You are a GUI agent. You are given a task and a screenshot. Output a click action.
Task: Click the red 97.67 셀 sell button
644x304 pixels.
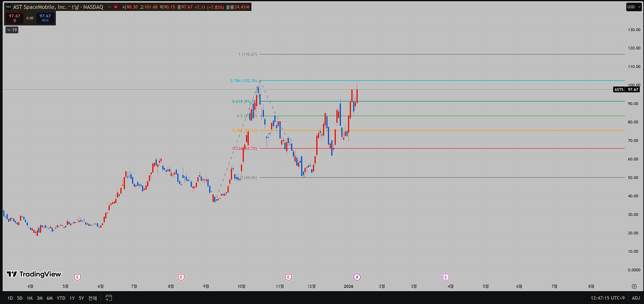(x=14, y=18)
